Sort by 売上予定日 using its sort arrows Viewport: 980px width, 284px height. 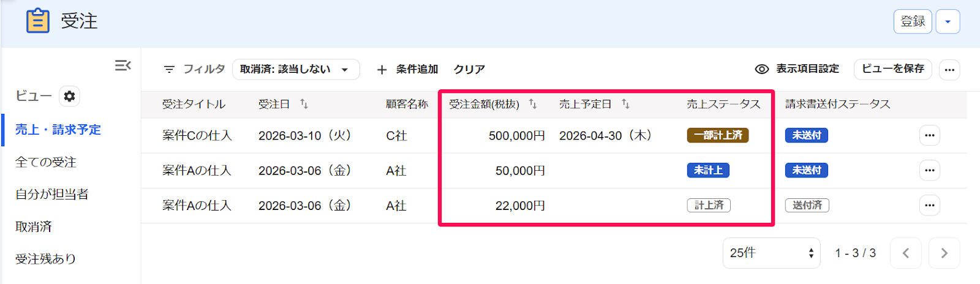point(625,104)
